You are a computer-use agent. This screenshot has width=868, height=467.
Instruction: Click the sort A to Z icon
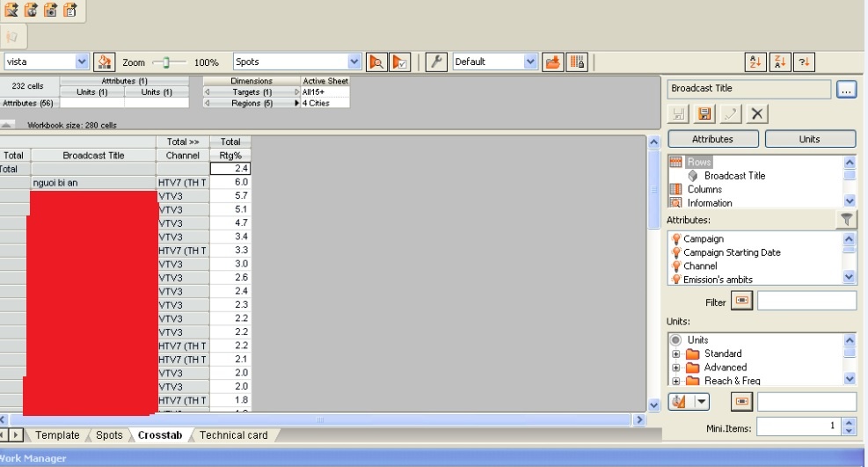755,62
